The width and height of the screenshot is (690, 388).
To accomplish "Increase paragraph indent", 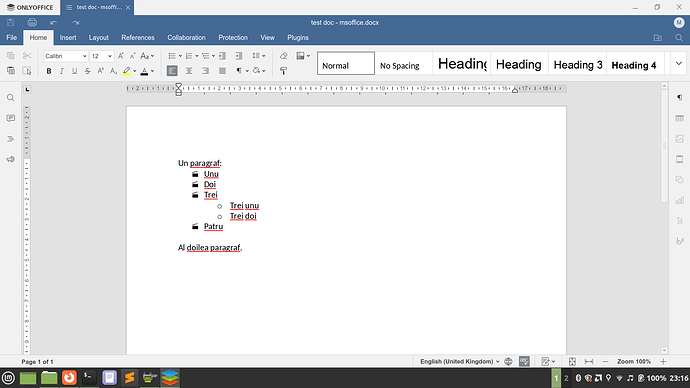I will coord(239,56).
